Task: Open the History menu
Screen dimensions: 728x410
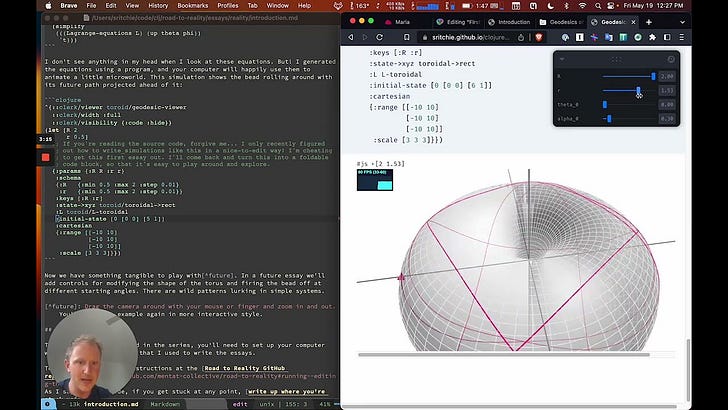Action: [x=158, y=6]
